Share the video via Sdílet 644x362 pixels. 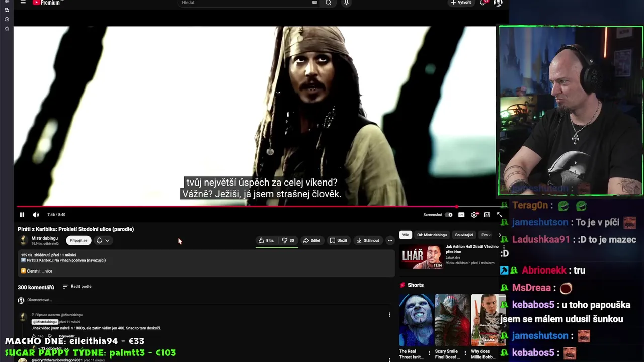click(x=312, y=240)
